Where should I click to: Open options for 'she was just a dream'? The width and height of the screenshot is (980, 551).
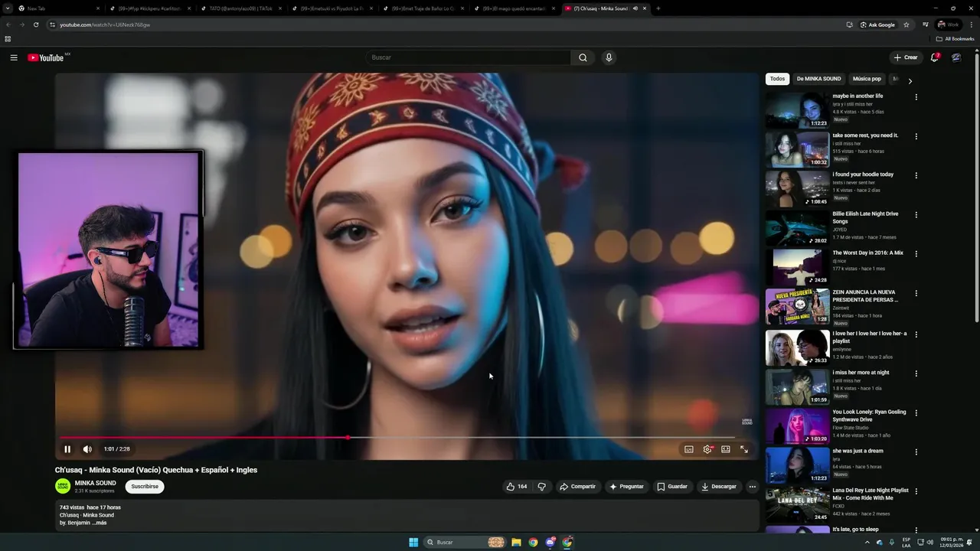point(916,452)
